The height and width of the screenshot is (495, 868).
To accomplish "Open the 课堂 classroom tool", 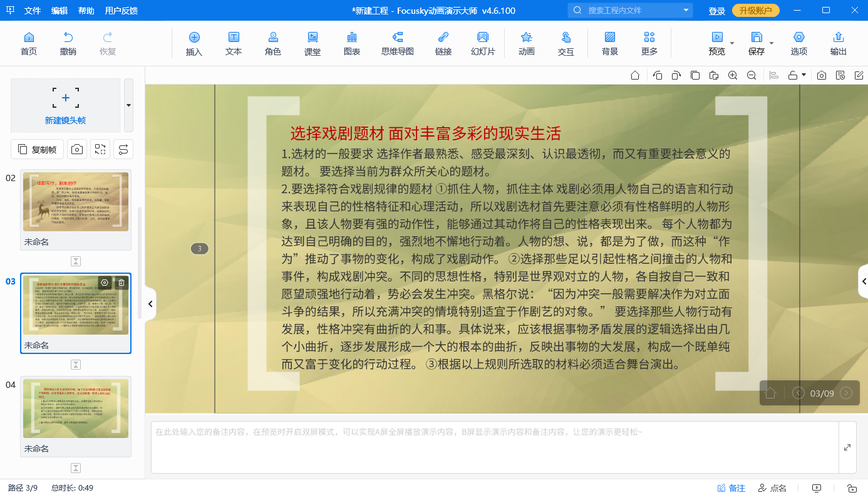I will [x=313, y=43].
